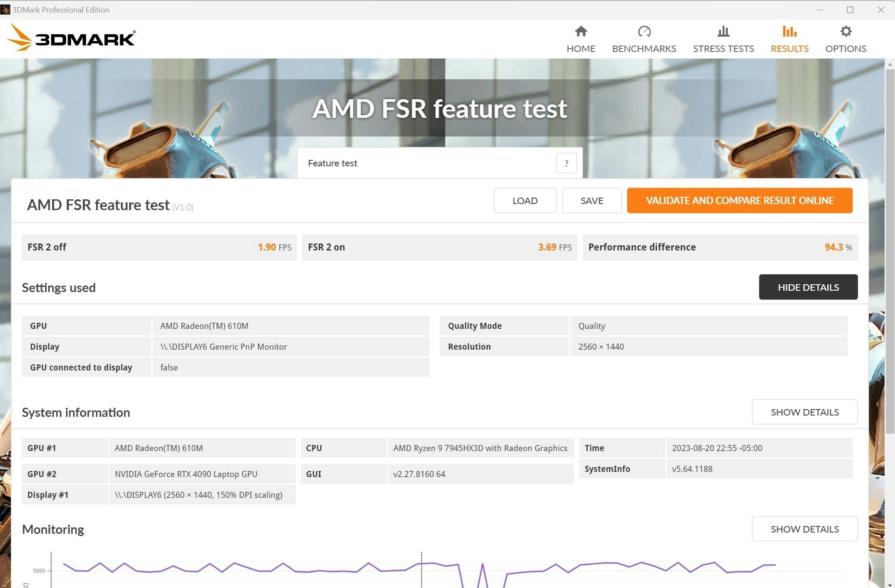Image resolution: width=895 pixels, height=588 pixels.
Task: Click GPU #2 NVIDIA GeForce RTX 4090 Laptop GPU
Action: (186, 474)
